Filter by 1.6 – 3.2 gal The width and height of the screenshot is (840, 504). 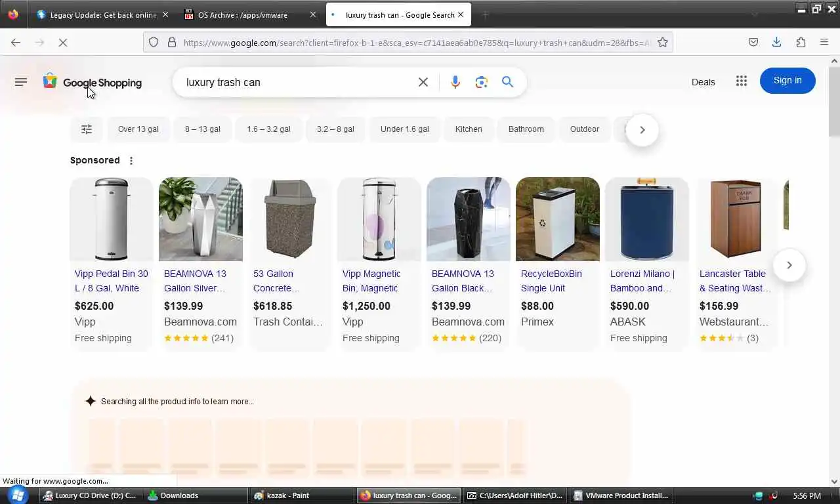(x=269, y=129)
